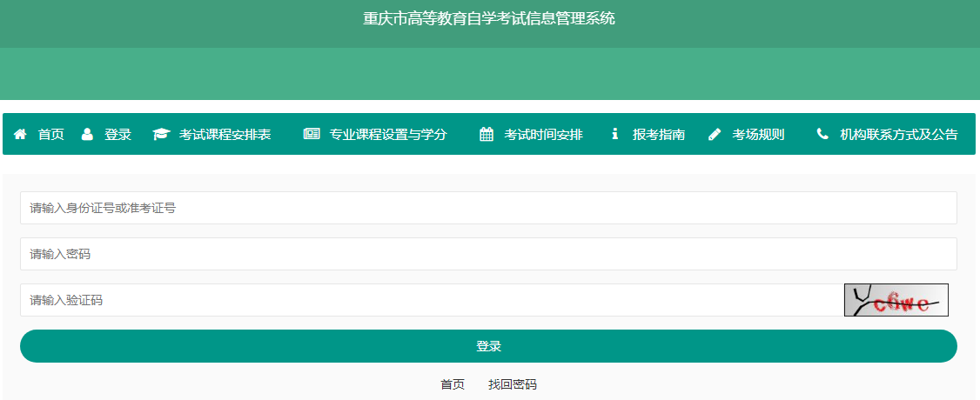Viewport: 980px width, 400px height.
Task: Refresh the captcha verification image
Action: pos(896,300)
